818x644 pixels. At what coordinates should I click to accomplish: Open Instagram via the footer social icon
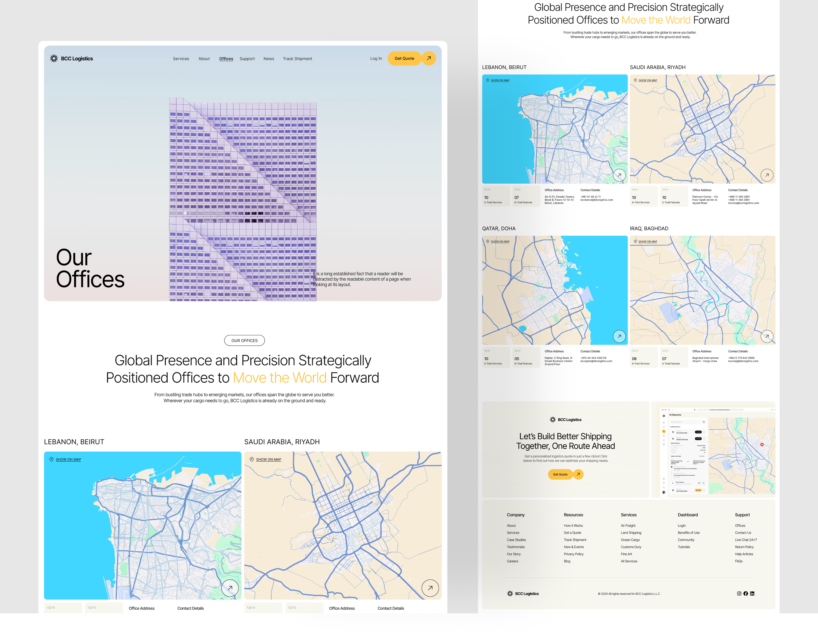point(739,593)
